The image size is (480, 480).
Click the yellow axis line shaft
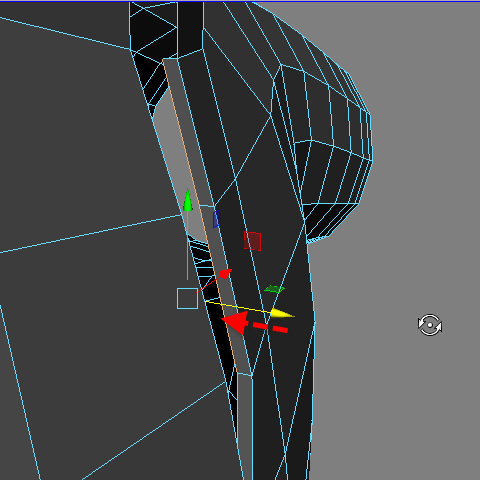pos(238,307)
